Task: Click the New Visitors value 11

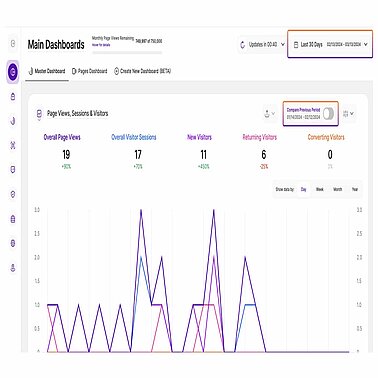Action: tap(203, 154)
